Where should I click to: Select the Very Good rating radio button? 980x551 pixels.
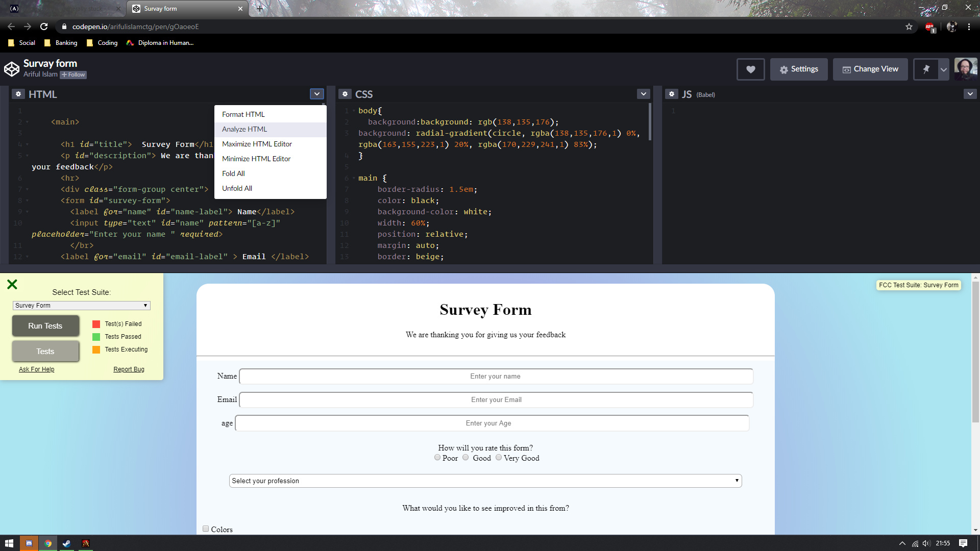pos(499,457)
